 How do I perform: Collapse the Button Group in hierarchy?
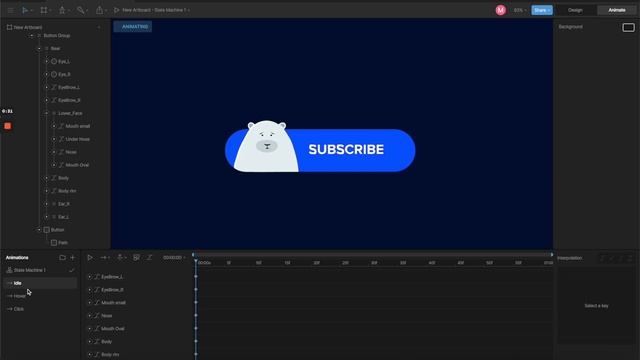[x=32, y=36]
